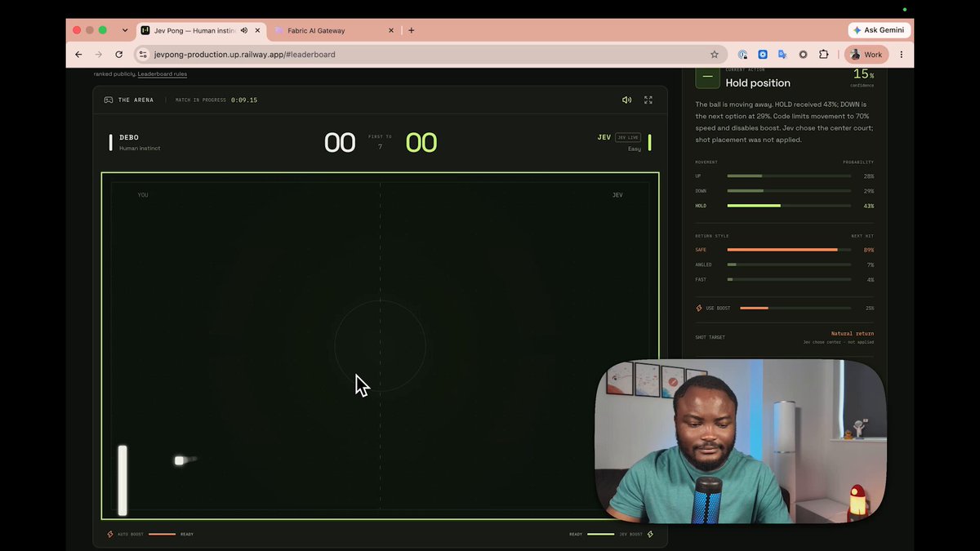Click Jev's green score 00
The width and height of the screenshot is (980, 551).
pos(421,143)
